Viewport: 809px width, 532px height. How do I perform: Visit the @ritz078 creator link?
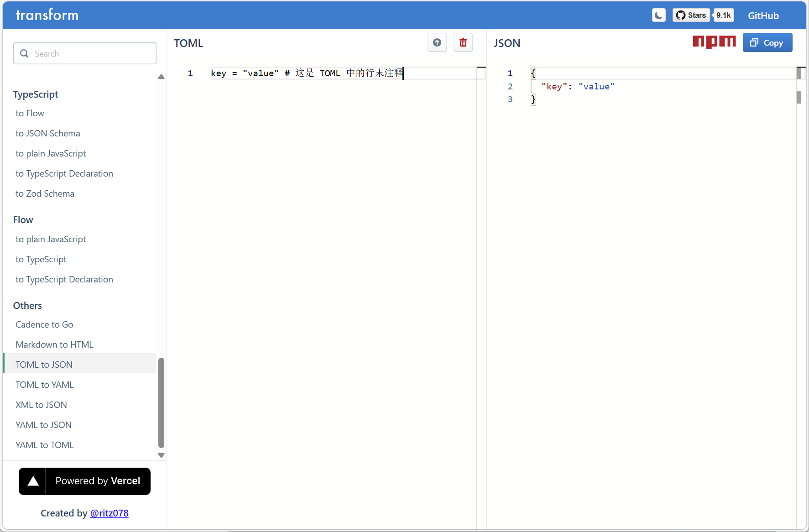pyautogui.click(x=109, y=513)
